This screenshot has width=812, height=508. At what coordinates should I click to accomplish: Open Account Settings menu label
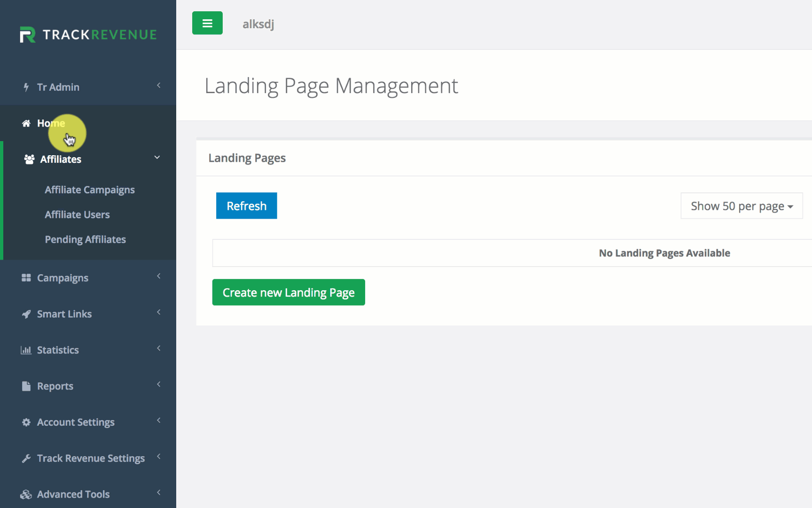pyautogui.click(x=76, y=423)
